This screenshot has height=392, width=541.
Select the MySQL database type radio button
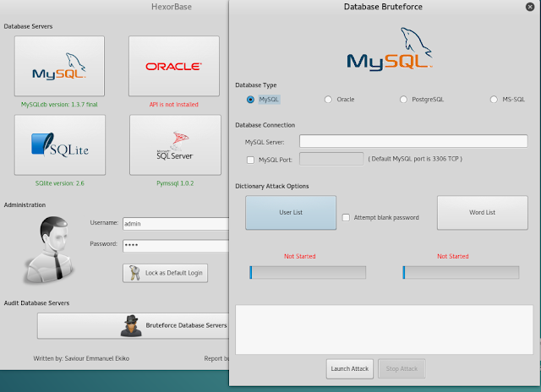250,100
